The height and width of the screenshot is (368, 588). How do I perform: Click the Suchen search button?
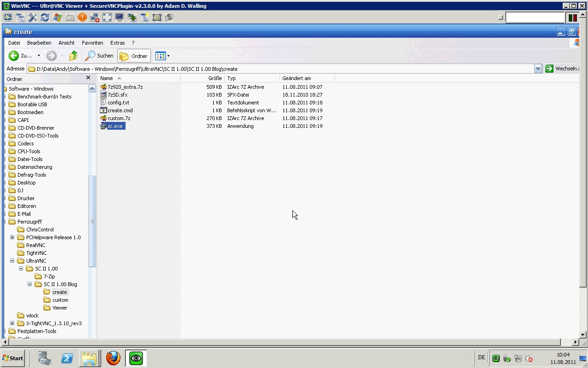pyautogui.click(x=99, y=56)
